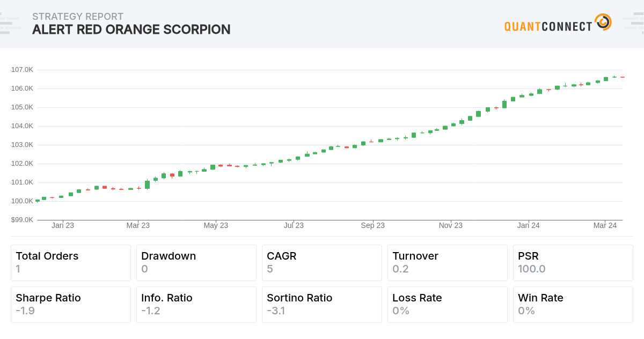Click the large green candlestick in March 2023
644x339 pixels.
click(x=147, y=185)
